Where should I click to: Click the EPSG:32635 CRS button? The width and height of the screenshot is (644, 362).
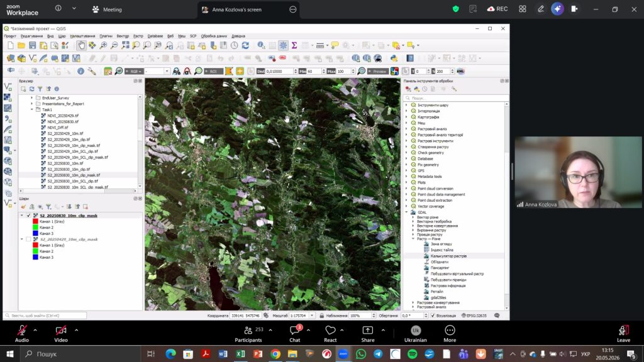[474, 315]
